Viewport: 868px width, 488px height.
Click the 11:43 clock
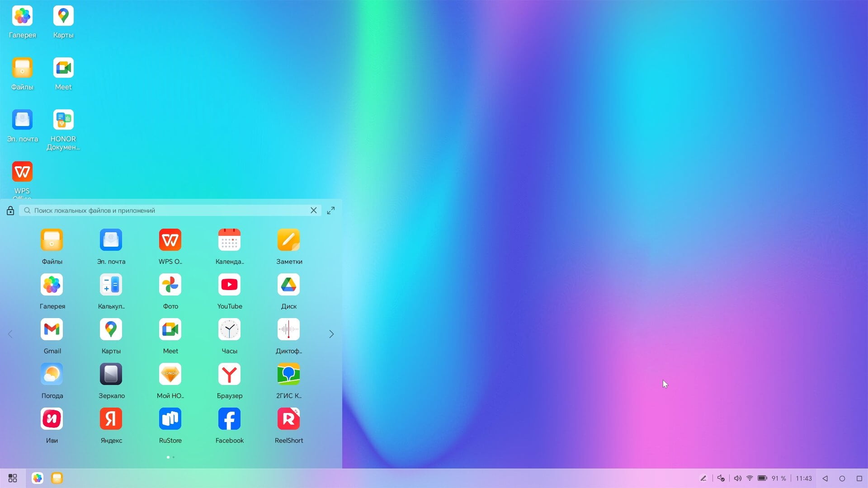tap(804, 478)
